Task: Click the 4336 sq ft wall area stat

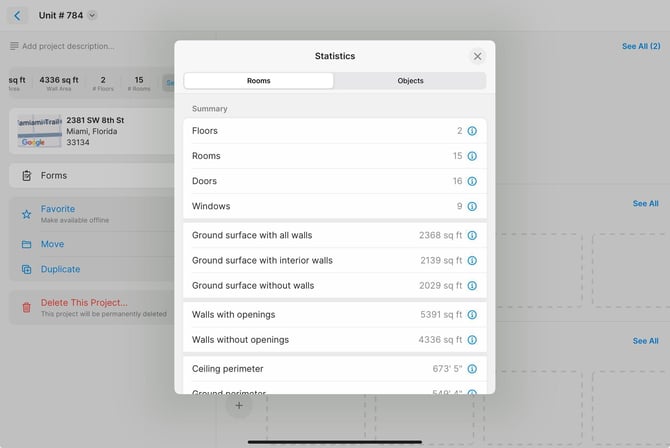Action: (x=59, y=83)
